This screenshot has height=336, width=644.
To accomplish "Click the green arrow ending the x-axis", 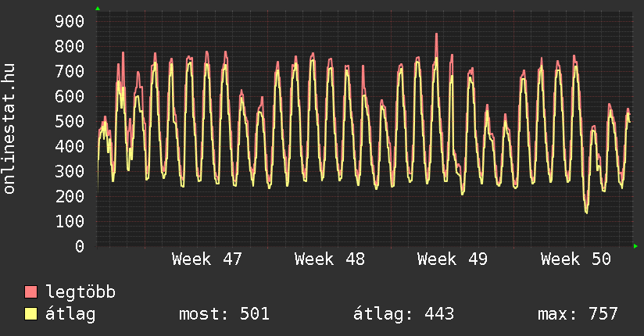I will 635,246.
